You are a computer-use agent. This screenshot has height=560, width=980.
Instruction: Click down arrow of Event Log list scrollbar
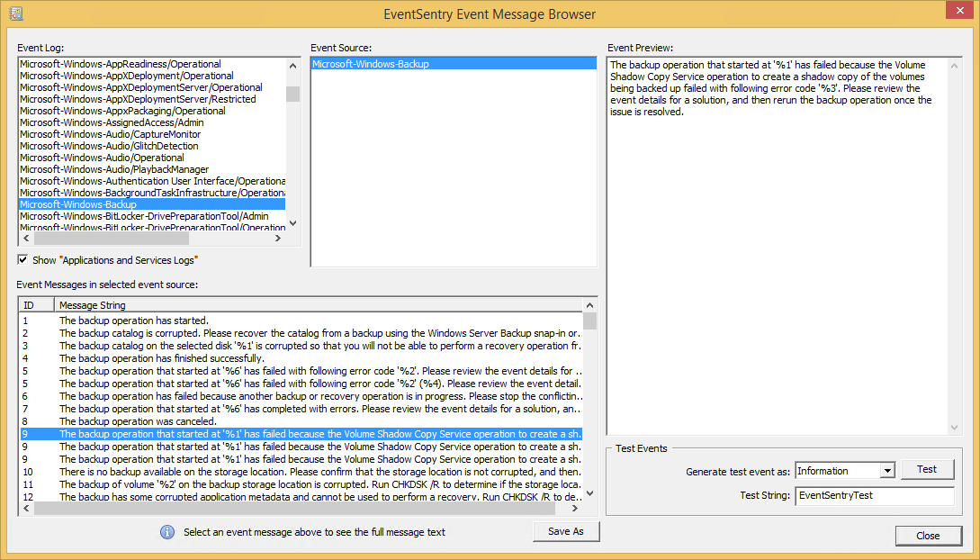click(x=293, y=223)
